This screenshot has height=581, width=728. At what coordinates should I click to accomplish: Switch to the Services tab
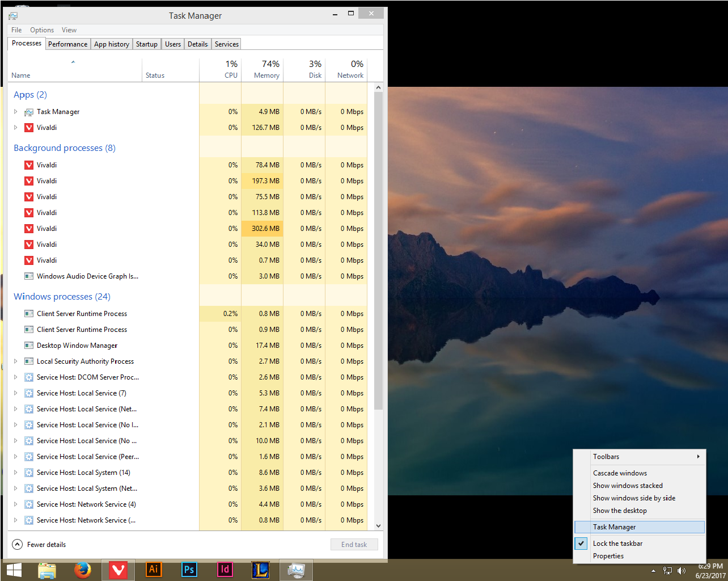[227, 44]
